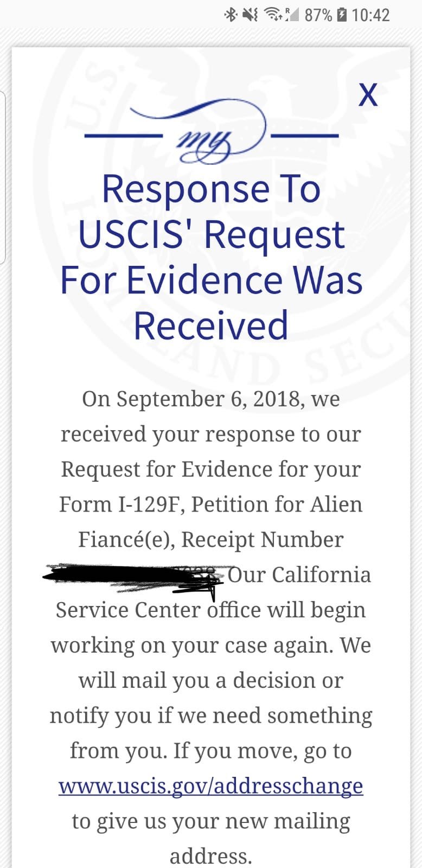The width and height of the screenshot is (422, 868).
Task: Tap the "Petition for Alien Fiancé(e)" text
Action: coord(277,505)
